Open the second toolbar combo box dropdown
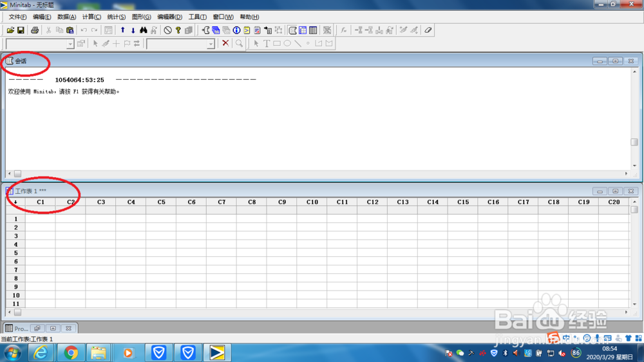Viewport: 644px width, 362px height. click(211, 44)
